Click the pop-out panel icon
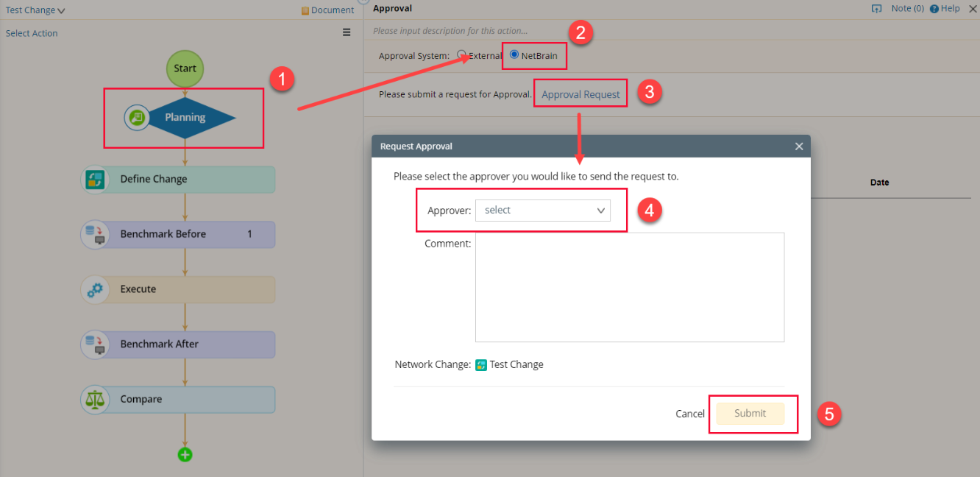The height and width of the screenshot is (477, 980). pyautogui.click(x=876, y=9)
